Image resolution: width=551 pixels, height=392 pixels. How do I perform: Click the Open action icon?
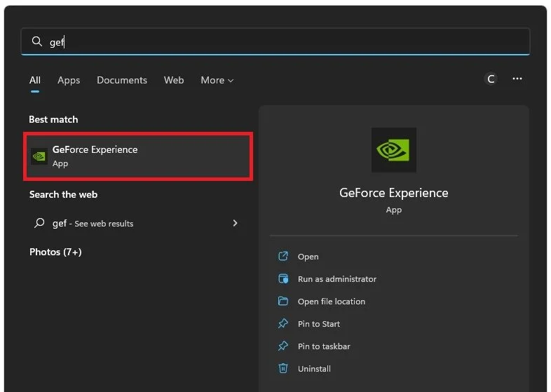click(x=283, y=256)
